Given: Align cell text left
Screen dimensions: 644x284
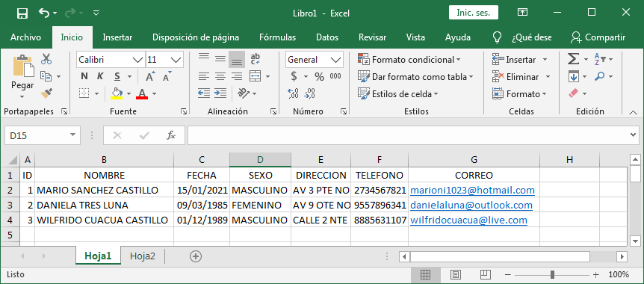Looking at the screenshot, I should coord(204,76).
